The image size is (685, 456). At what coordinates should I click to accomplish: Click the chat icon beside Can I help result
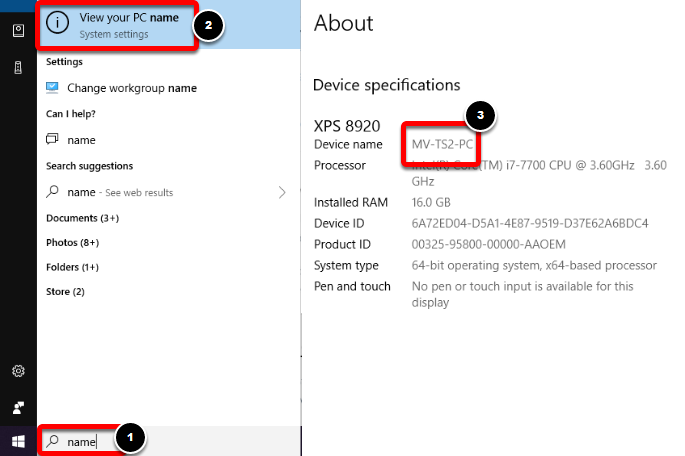(52, 139)
